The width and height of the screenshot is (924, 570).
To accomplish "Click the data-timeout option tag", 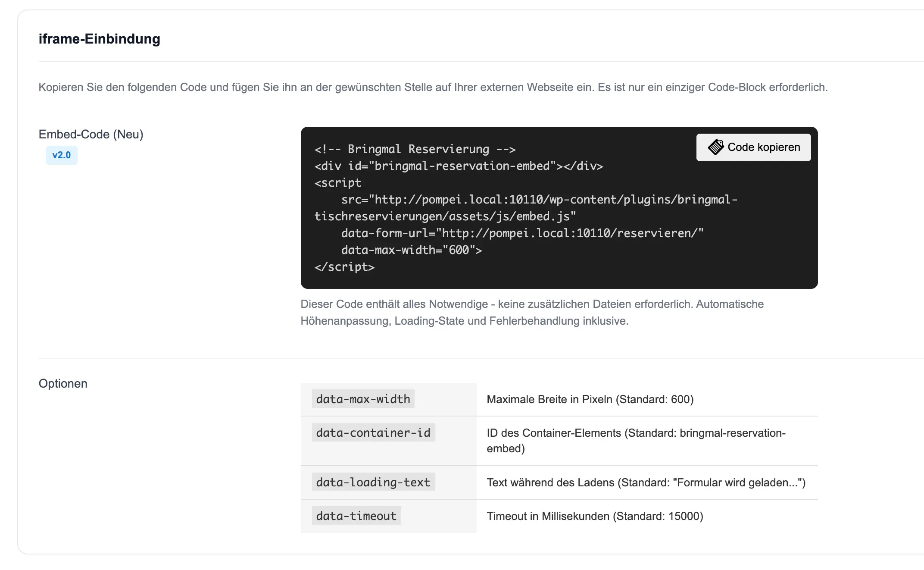I will (x=356, y=516).
